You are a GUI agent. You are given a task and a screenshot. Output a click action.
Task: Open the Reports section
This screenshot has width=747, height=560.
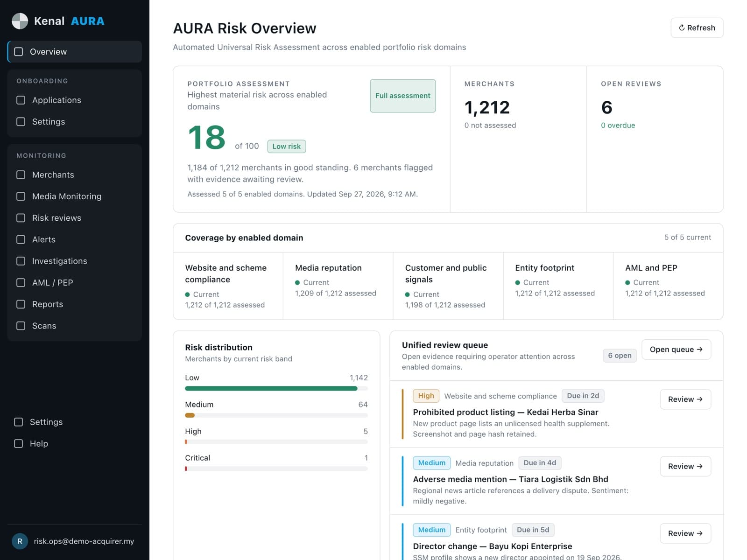click(x=75, y=304)
